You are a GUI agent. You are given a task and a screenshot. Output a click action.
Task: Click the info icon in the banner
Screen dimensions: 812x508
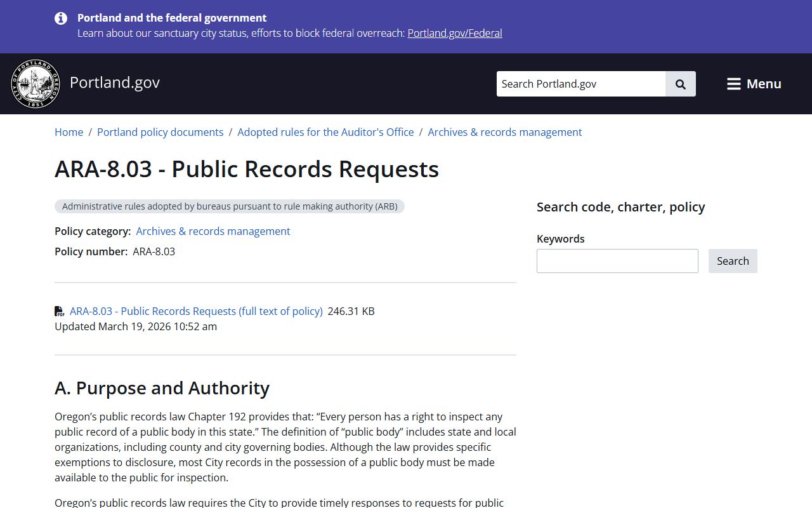61,18
